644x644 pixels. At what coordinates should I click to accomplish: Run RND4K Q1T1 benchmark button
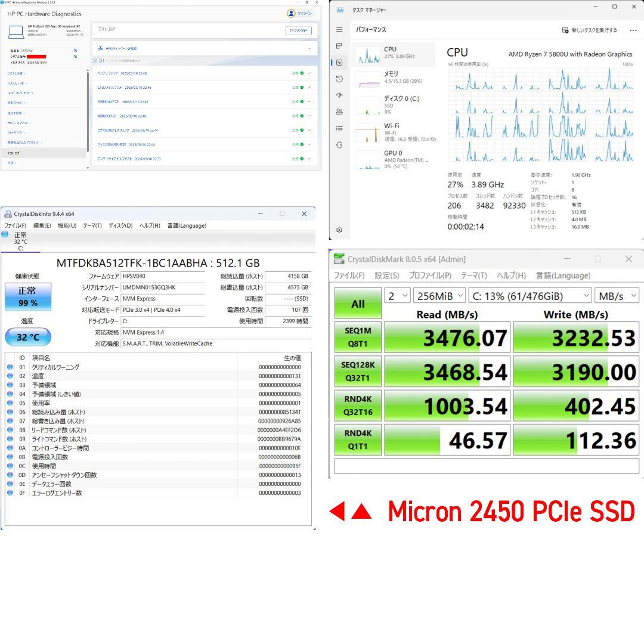click(358, 439)
